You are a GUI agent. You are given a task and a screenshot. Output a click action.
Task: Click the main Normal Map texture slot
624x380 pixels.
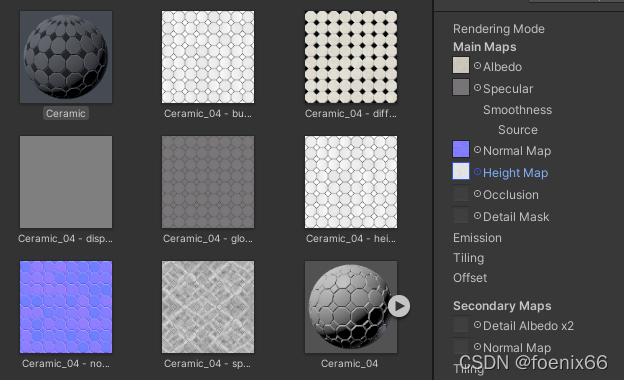point(461,149)
